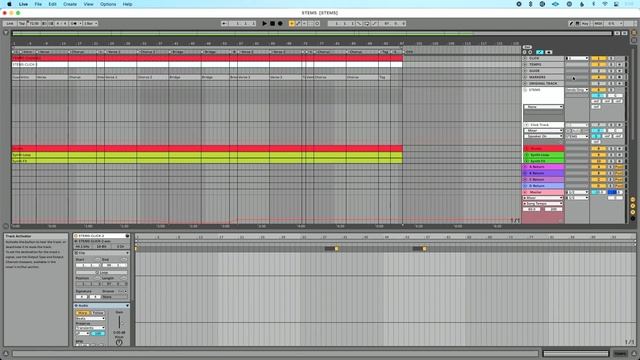
Task: Toggle the info view triangle at bottom-left
Action: 6,353
